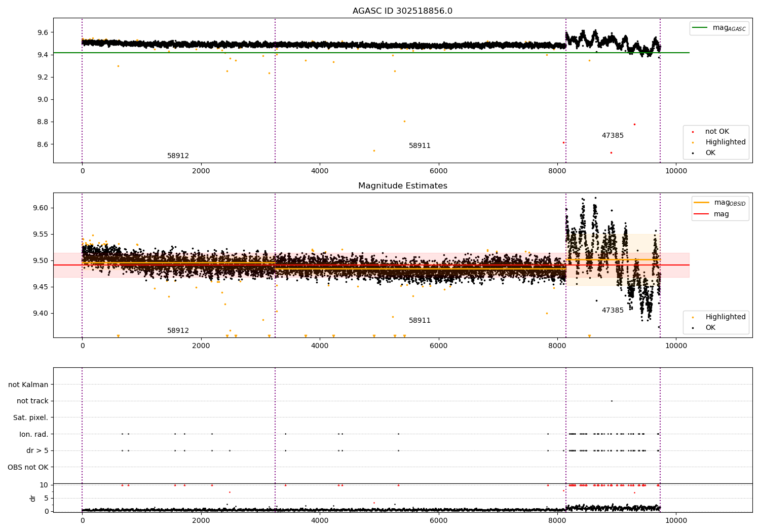Click the title "AGASC ID 302518856.0"
This screenshot has width=760, height=532.
point(402,11)
